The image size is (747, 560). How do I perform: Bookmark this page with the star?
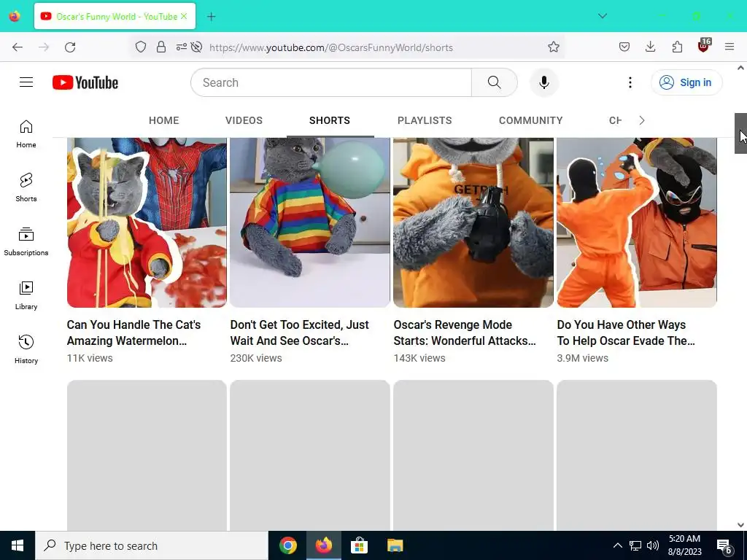click(x=553, y=47)
